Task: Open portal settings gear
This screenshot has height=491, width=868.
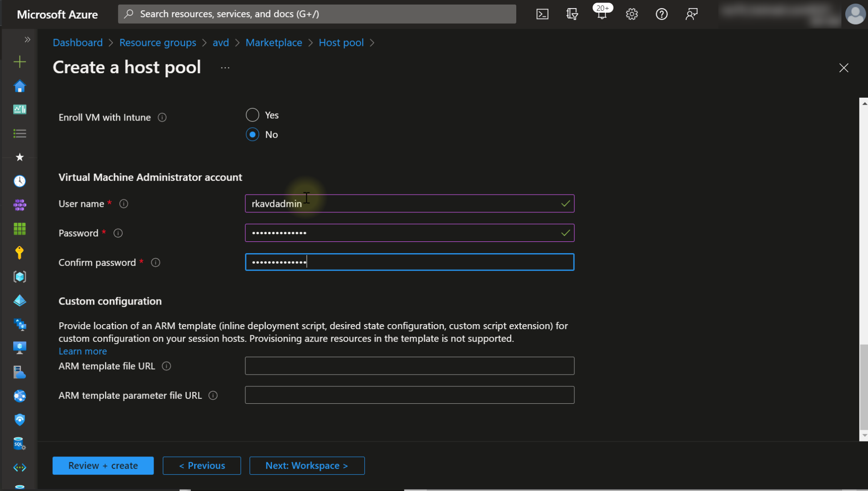Action: pyautogui.click(x=632, y=14)
